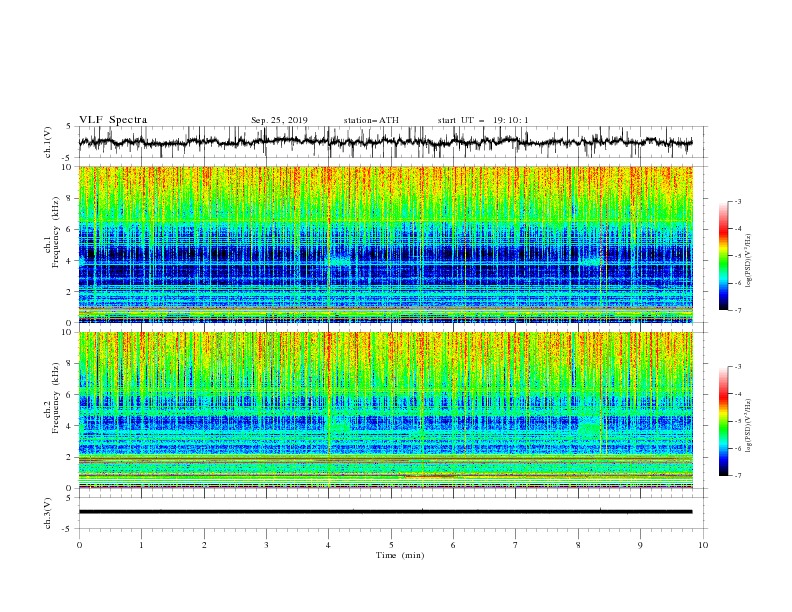This screenshot has height=612, width=792.
Task: Click the "6" kHz tick on ch.1 frequency axis
Action: click(x=70, y=229)
